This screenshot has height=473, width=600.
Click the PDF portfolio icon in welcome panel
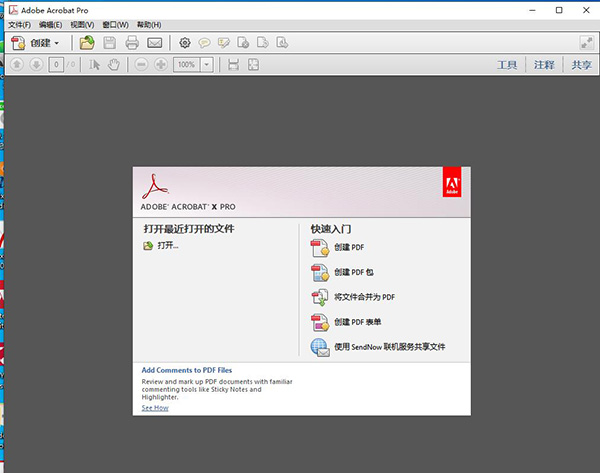[x=320, y=273]
